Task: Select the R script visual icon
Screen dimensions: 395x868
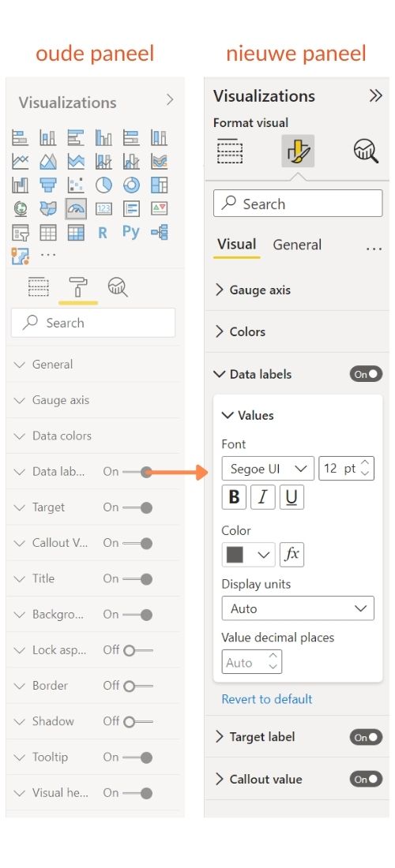Action: pyautogui.click(x=103, y=233)
